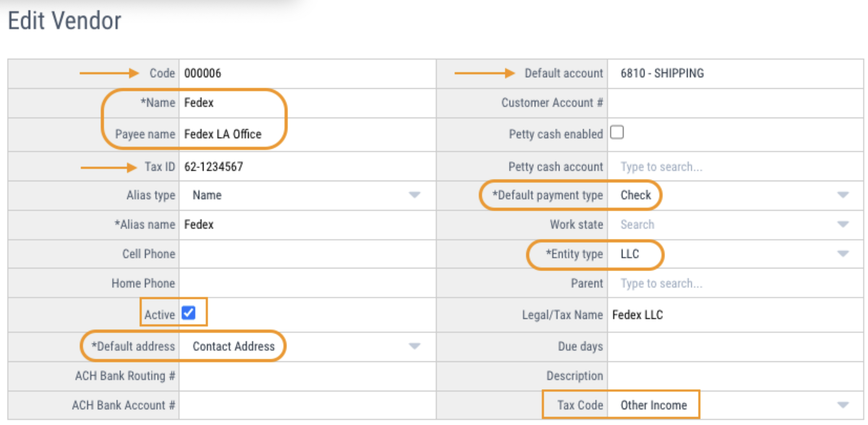Click the Payee name field Fedex LA Office

[308, 135]
